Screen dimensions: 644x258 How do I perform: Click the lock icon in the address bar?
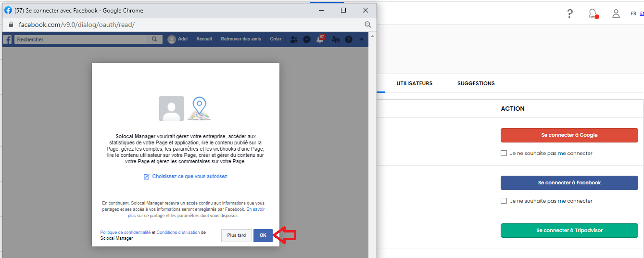tap(11, 25)
